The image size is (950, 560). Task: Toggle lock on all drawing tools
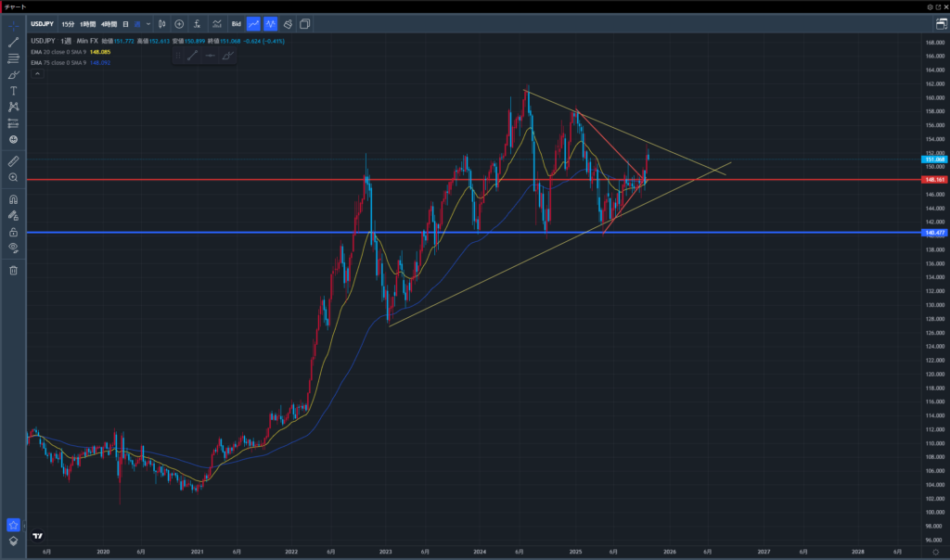click(13, 232)
